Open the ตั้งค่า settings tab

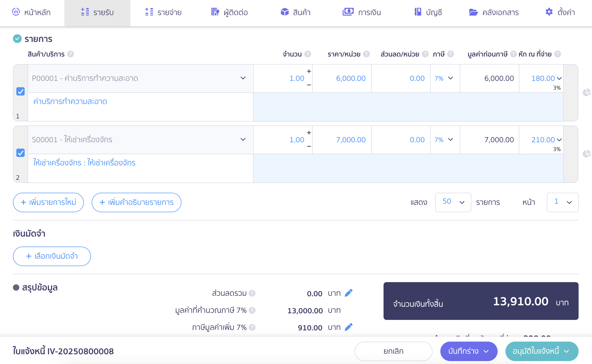(560, 12)
